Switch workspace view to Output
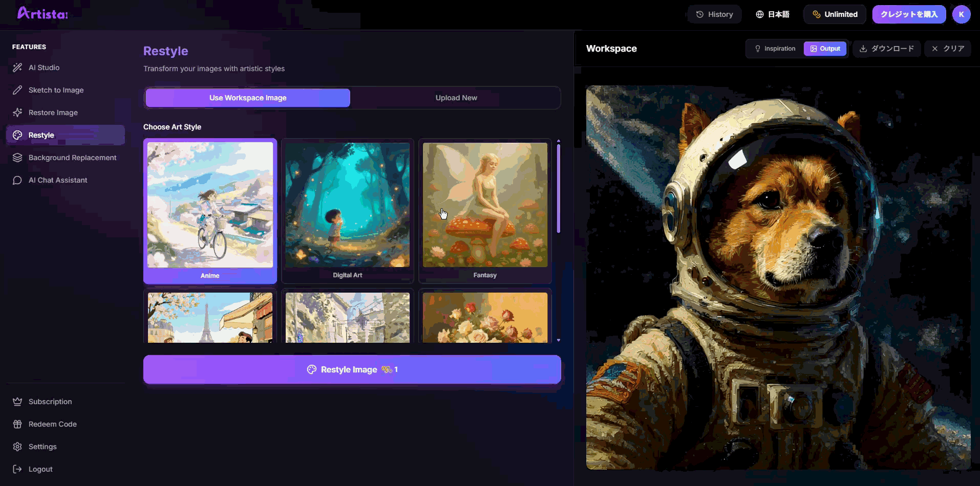Viewport: 980px width, 486px height. [825, 49]
